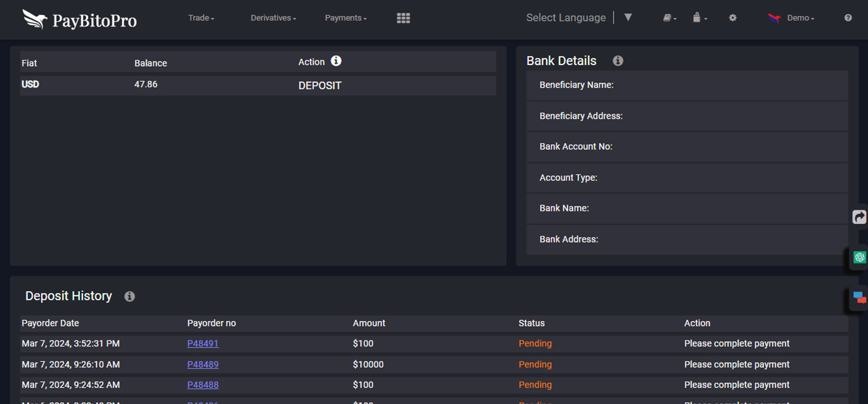
Task: Click the Payorder no column header
Action: [212, 323]
